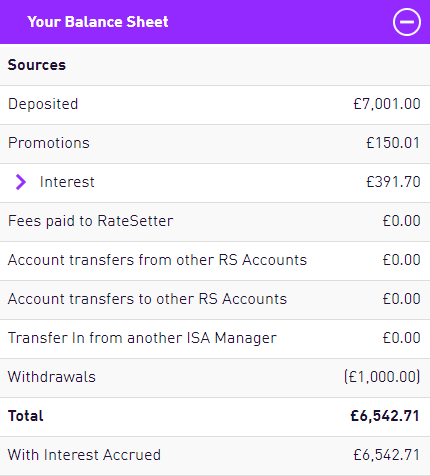Image resolution: width=430 pixels, height=476 pixels.
Task: Click the Deposited row label
Action: tap(43, 104)
